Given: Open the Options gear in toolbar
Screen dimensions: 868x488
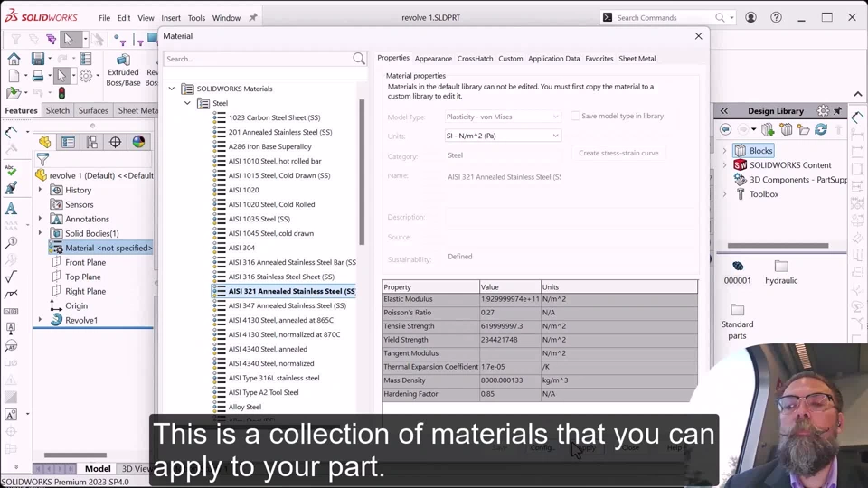Looking at the screenshot, I should click(x=86, y=76).
